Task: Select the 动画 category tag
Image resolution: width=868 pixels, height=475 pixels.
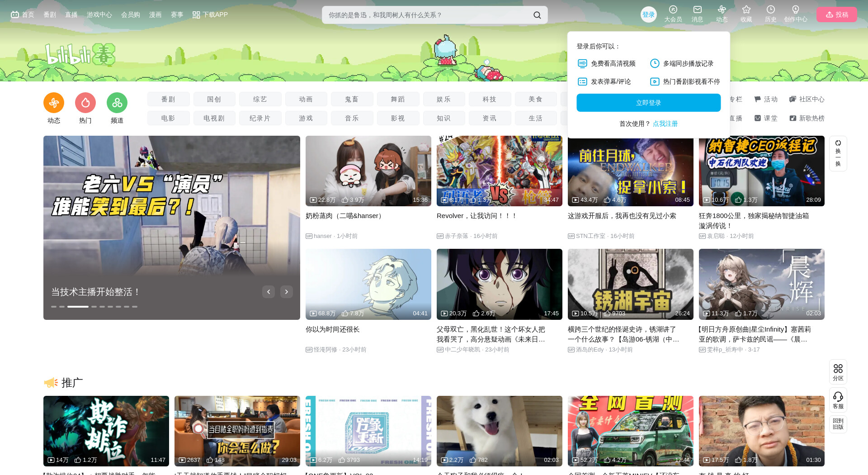Action: pyautogui.click(x=306, y=99)
